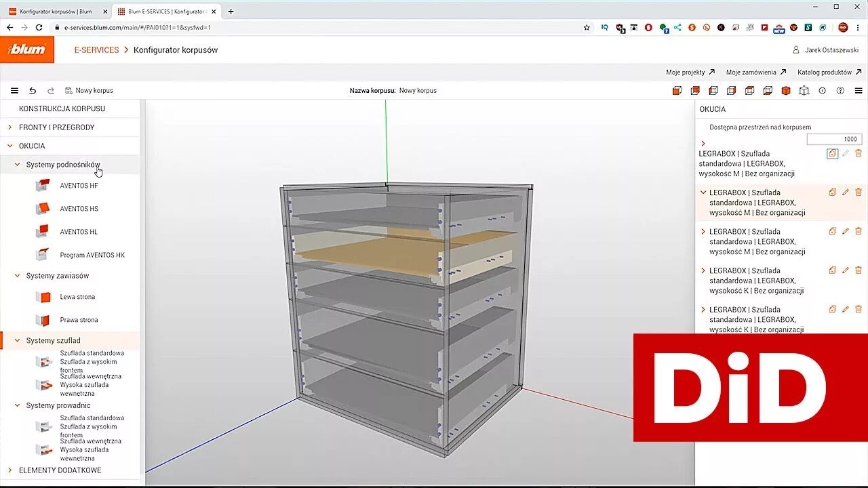Edit the third LEGRABOX wysokość M entry
Screen dimensions: 868x488
pos(846,231)
